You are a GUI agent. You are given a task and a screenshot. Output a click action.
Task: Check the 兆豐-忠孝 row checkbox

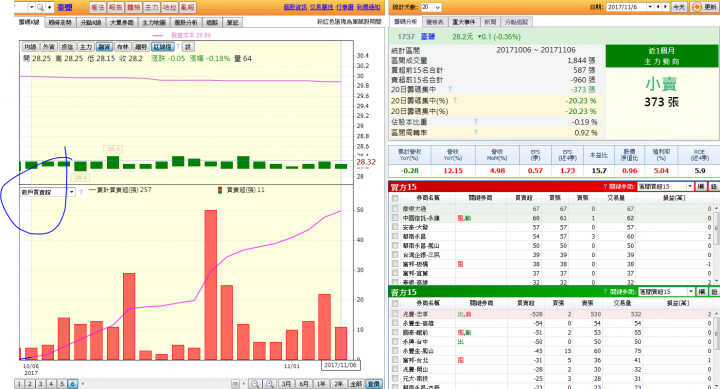coord(395,314)
